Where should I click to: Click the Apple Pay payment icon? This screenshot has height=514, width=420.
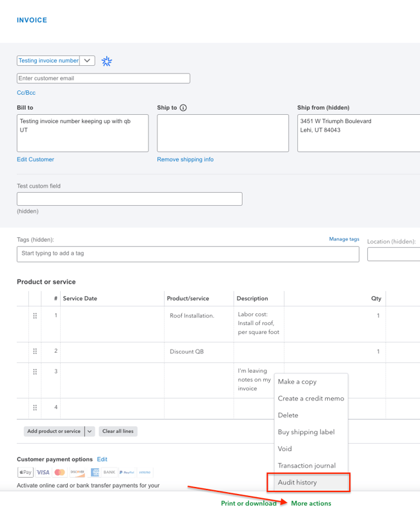tap(25, 472)
